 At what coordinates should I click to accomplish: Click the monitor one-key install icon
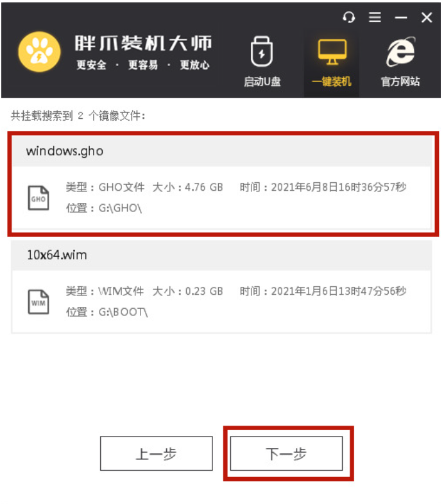[x=332, y=51]
